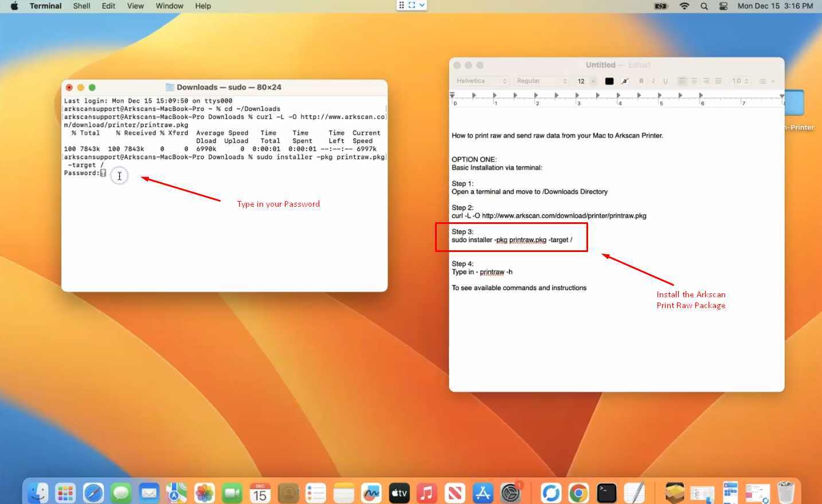Open TextEdit app in the Dock
Image resolution: width=822 pixels, height=504 pixels.
(635, 493)
